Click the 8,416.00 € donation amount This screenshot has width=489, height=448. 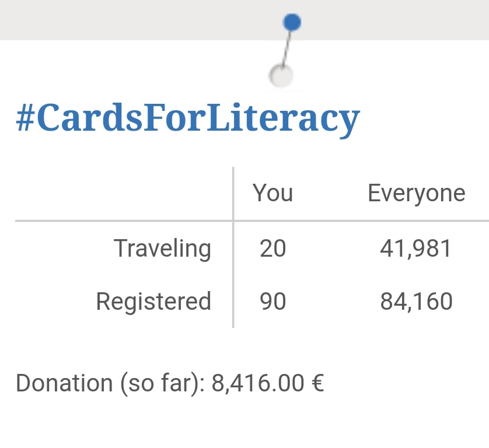click(268, 383)
